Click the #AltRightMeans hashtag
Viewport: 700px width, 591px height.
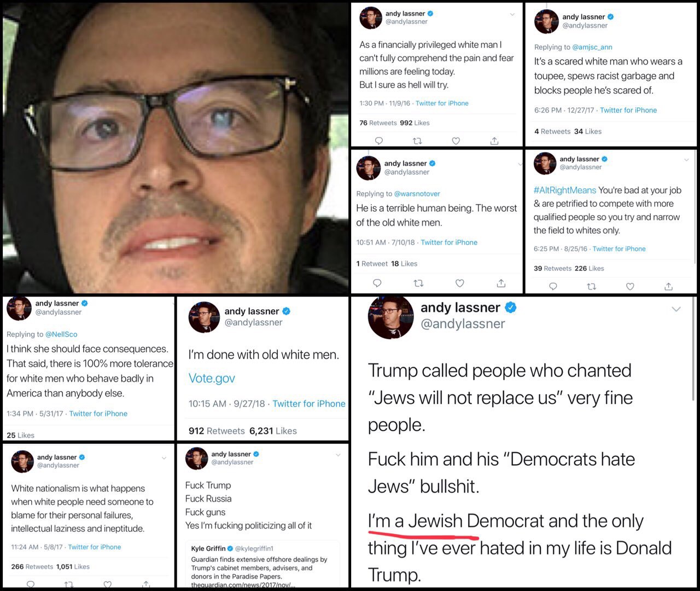tap(565, 190)
